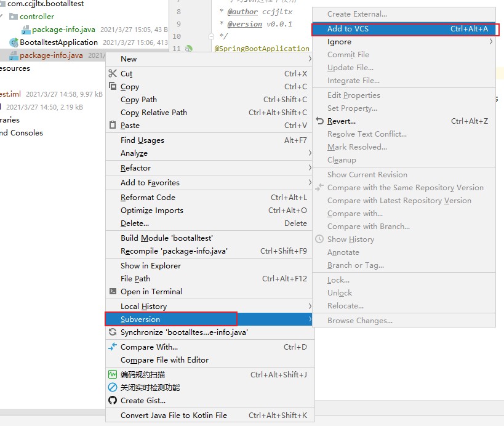Select BootalltestApplication class in project tree

58,42
